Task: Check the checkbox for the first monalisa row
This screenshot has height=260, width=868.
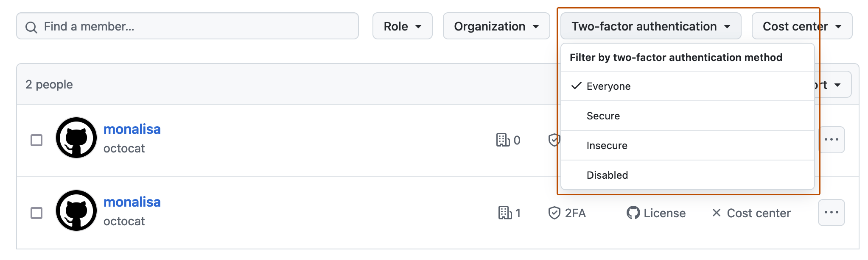Action: tap(36, 140)
